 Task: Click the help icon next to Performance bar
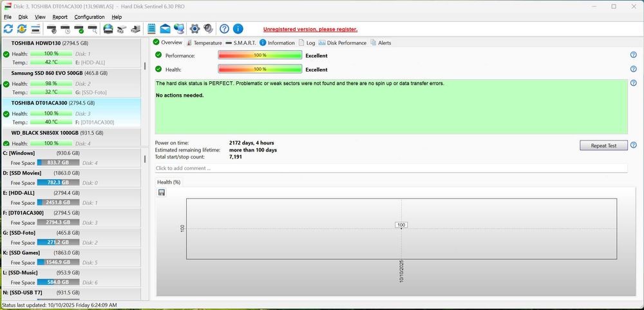tap(633, 55)
